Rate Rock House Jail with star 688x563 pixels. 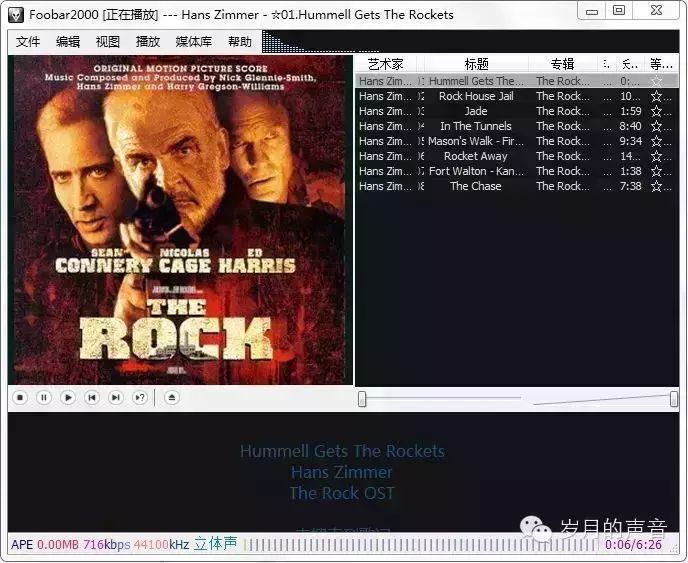coord(656,96)
